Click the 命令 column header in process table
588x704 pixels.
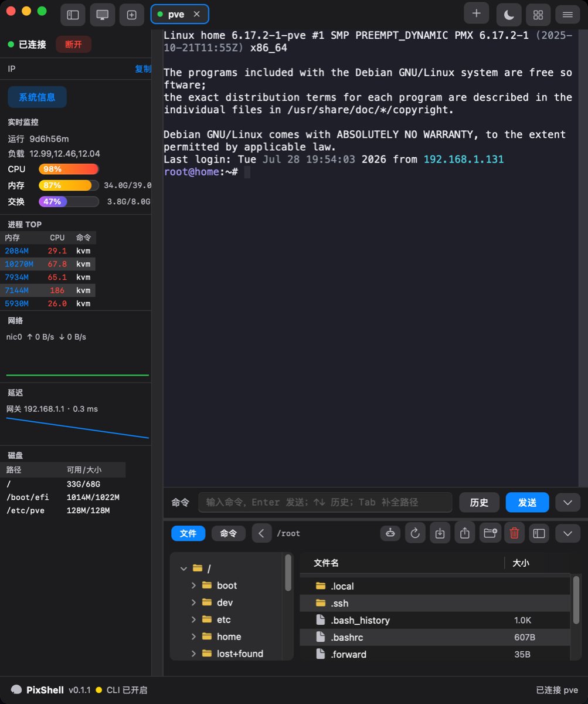[84, 238]
